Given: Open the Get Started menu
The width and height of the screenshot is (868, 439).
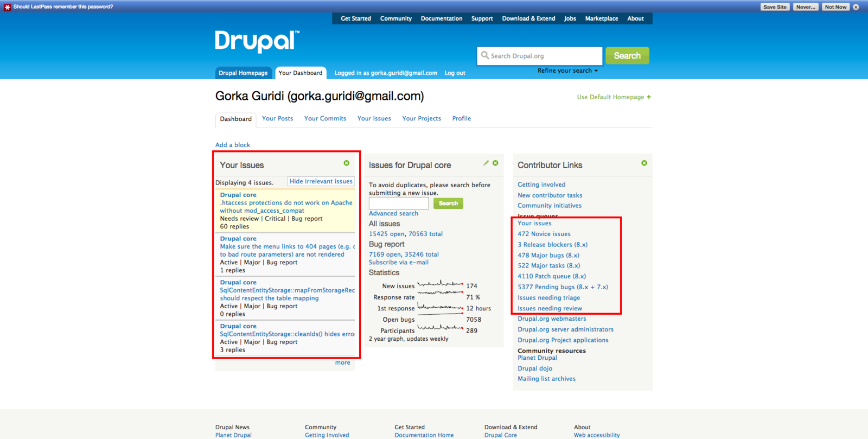Looking at the screenshot, I should [356, 18].
